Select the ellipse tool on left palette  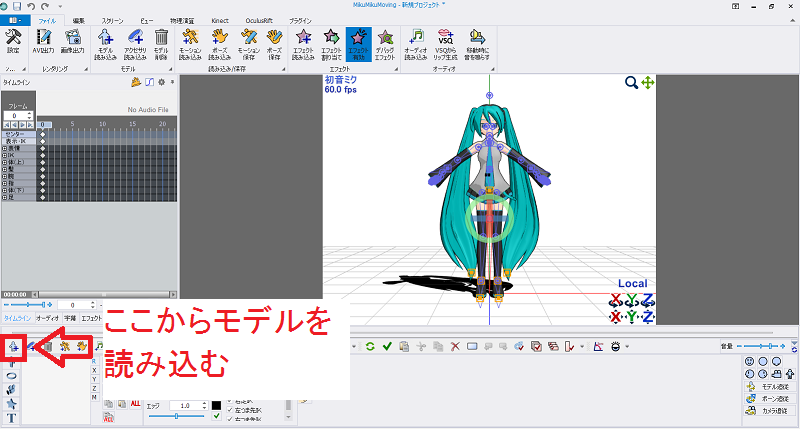pyautogui.click(x=11, y=376)
